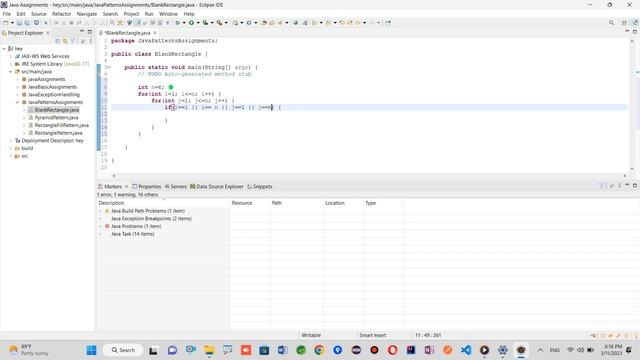The height and width of the screenshot is (360, 640).
Task: Open Google Chrome from the taskbar
Action: pyautogui.click(x=319, y=350)
